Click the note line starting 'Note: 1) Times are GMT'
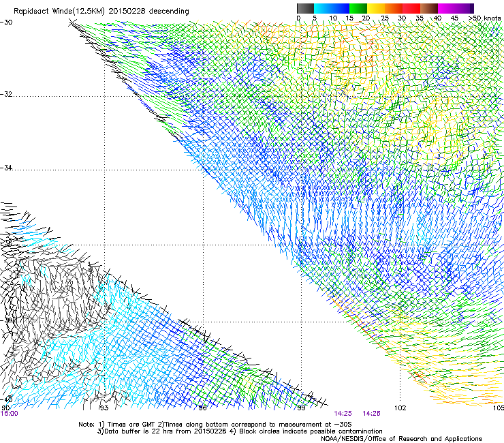Image resolution: width=504 pixels, height=443 pixels. 215,425
